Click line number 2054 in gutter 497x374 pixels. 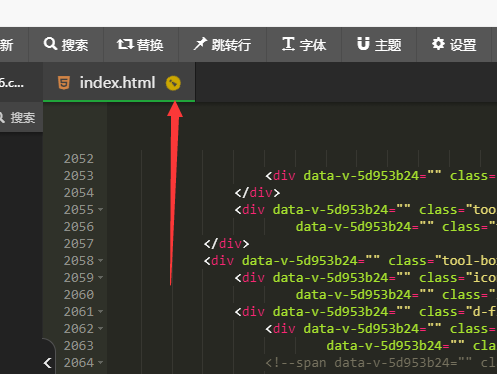tap(79, 193)
